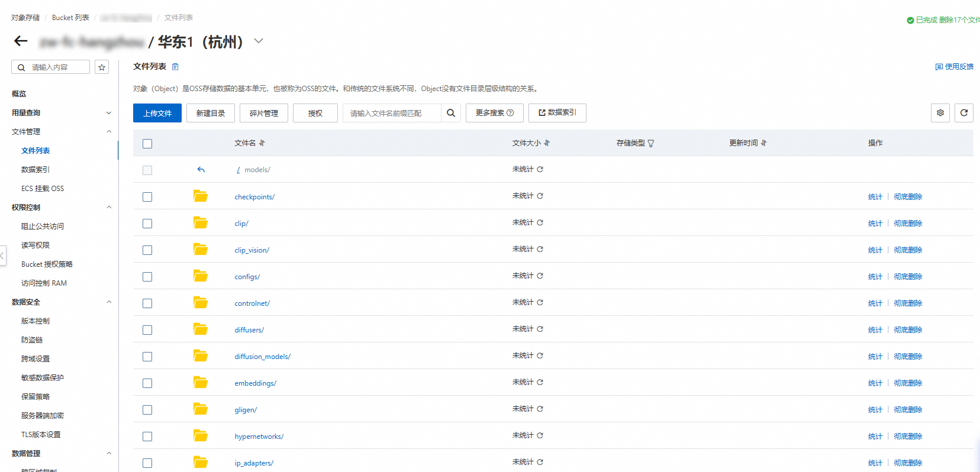Image resolution: width=980 pixels, height=472 pixels.
Task: Check the box for diffusion_models/ row
Action: pos(147,357)
